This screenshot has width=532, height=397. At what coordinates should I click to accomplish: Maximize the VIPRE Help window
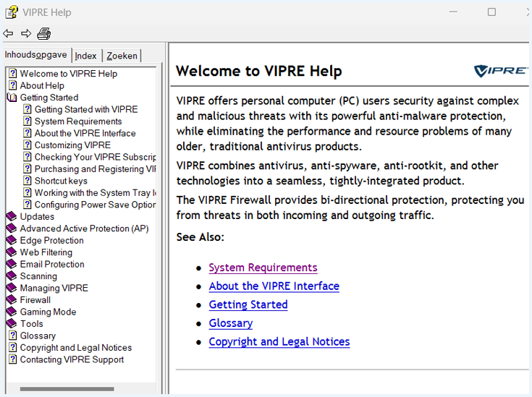click(x=491, y=12)
